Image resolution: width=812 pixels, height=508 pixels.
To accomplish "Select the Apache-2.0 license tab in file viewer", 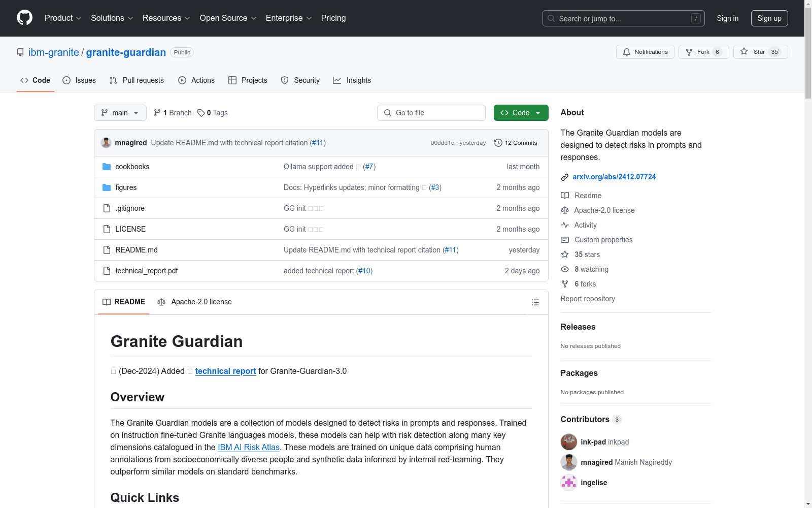I will click(x=194, y=302).
